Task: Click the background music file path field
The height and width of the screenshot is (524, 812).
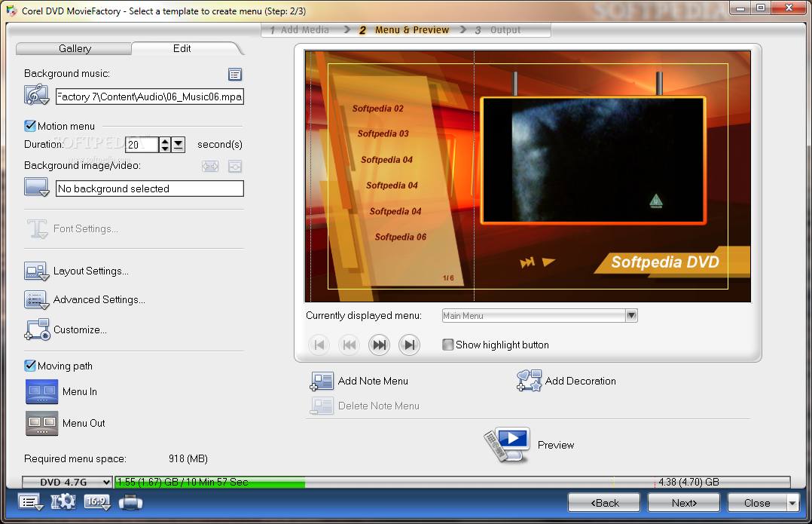Action: [150, 97]
